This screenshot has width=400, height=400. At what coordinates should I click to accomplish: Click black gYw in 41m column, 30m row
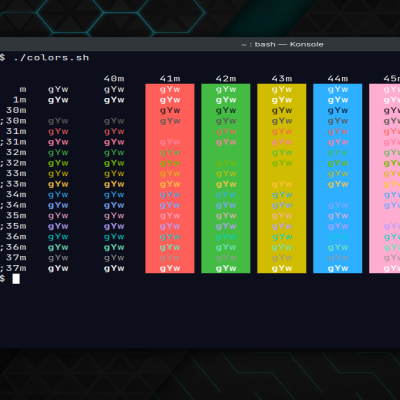pos(170,110)
